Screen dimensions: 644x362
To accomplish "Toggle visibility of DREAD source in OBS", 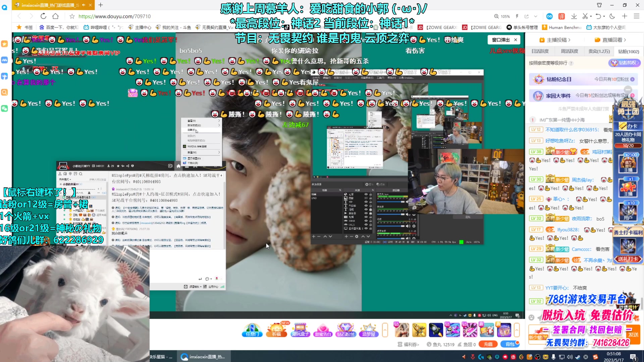I will pyautogui.click(x=366, y=221).
